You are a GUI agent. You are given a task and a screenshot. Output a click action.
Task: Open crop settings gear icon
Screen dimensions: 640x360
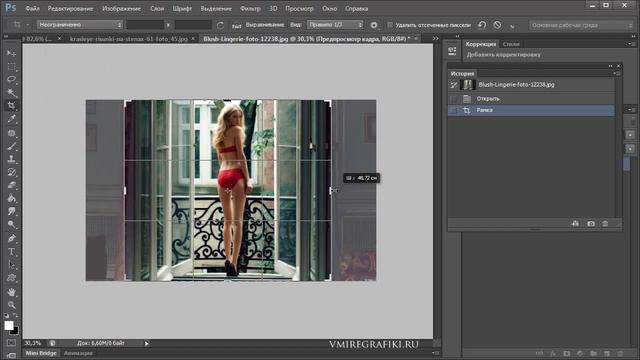tap(374, 25)
